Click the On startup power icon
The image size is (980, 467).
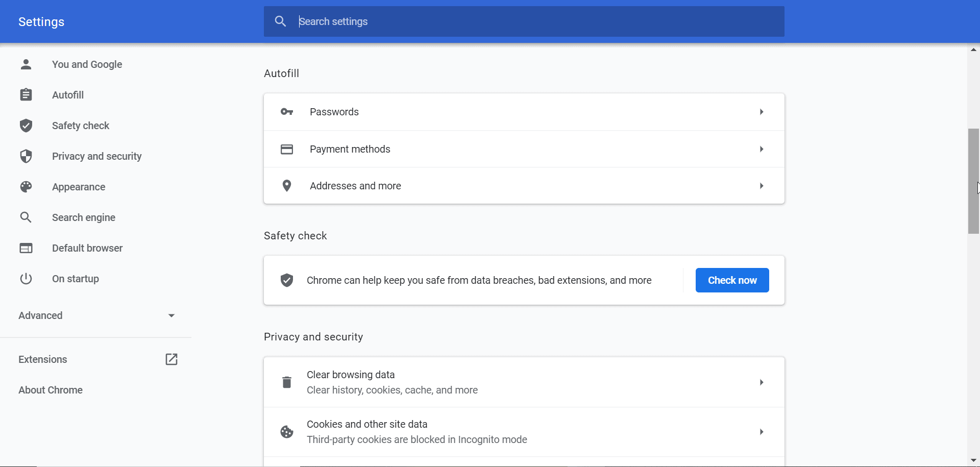tap(26, 279)
